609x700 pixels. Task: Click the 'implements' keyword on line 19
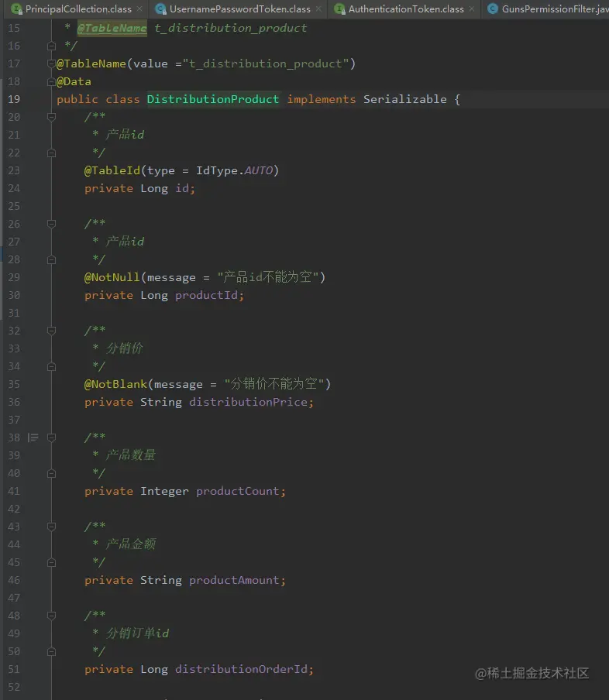coord(322,99)
